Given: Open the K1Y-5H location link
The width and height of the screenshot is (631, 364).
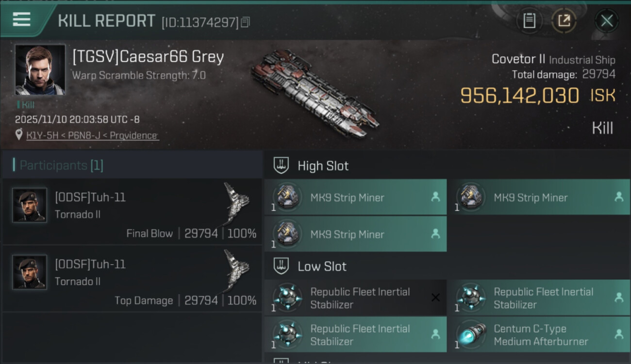Looking at the screenshot, I should click(92, 135).
